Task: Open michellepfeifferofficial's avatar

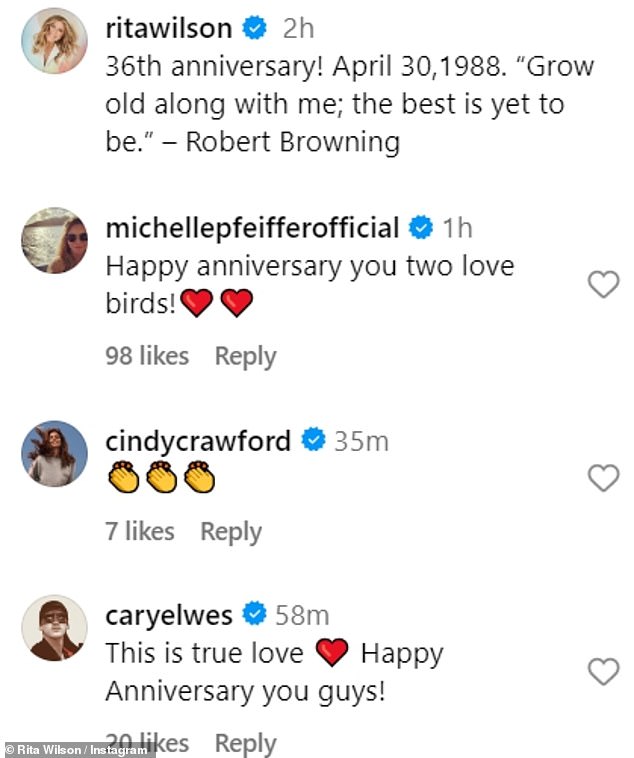Action: 54,241
